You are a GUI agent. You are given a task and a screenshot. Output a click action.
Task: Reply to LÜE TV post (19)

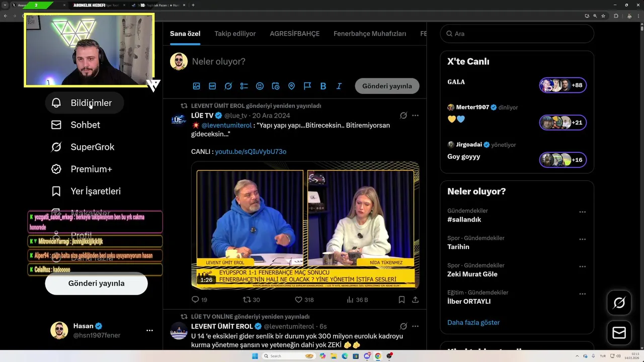[199, 300]
